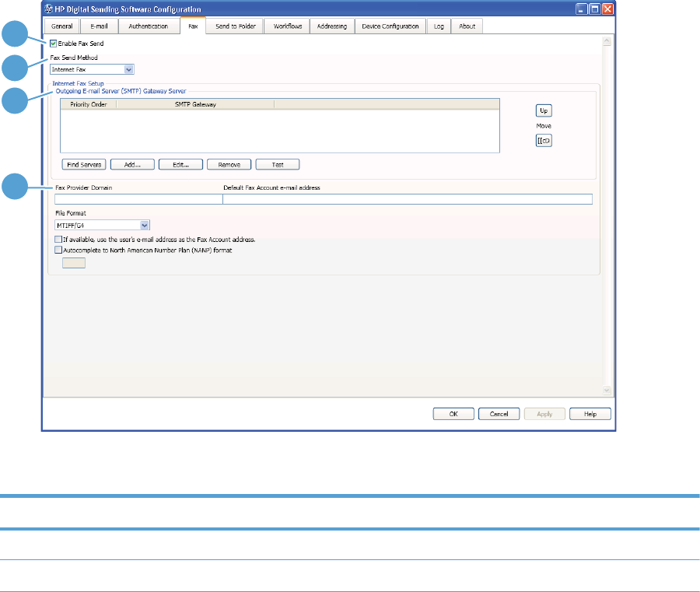Select the Fax tab
This screenshot has width=700, height=592.
[x=193, y=26]
